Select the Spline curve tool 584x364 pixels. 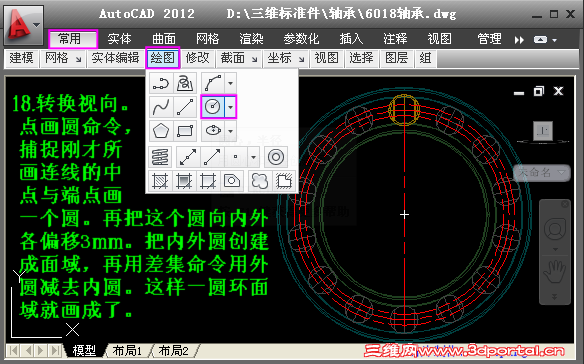click(x=161, y=107)
